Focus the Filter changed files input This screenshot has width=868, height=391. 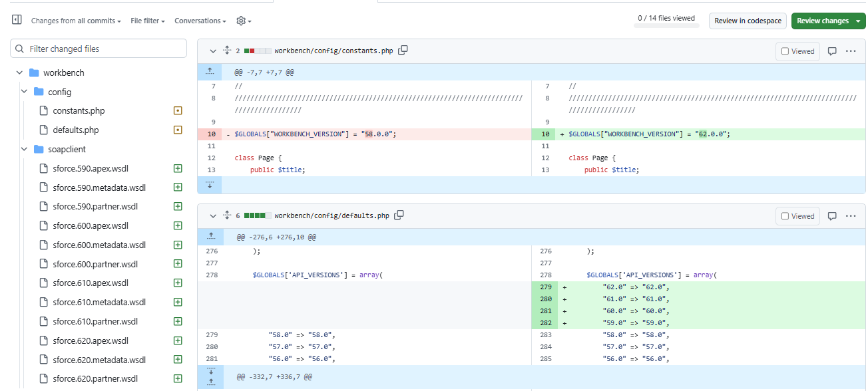[99, 49]
